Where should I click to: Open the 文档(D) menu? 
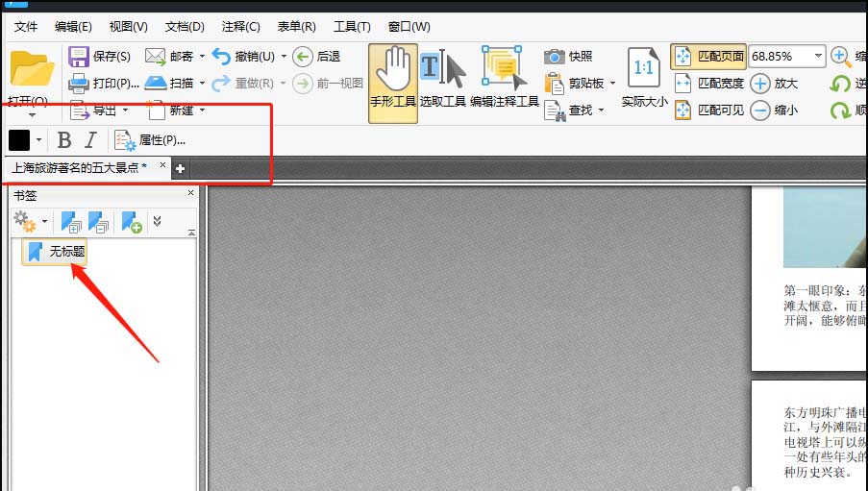tap(185, 27)
